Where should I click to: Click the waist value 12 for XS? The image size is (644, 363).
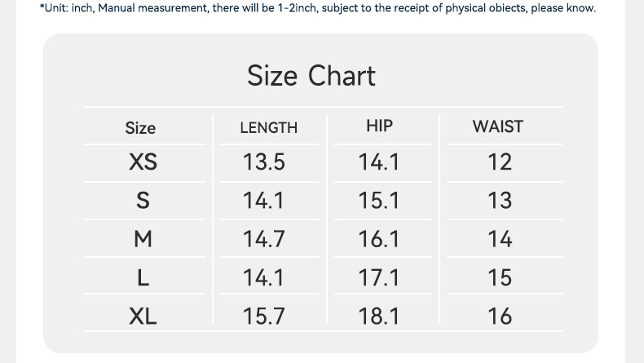[500, 162]
